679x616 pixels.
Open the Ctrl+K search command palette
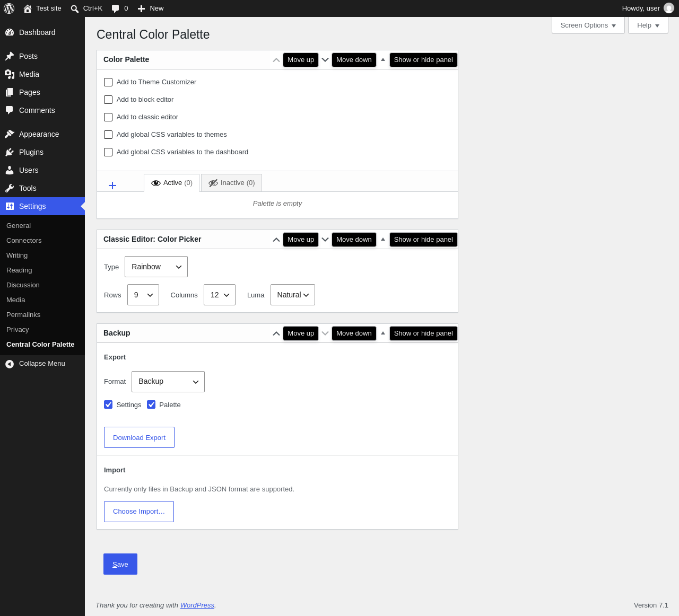tap(86, 8)
